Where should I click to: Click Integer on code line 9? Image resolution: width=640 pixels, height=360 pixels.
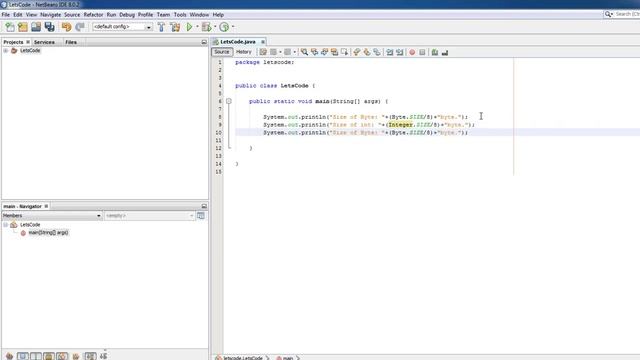point(400,125)
